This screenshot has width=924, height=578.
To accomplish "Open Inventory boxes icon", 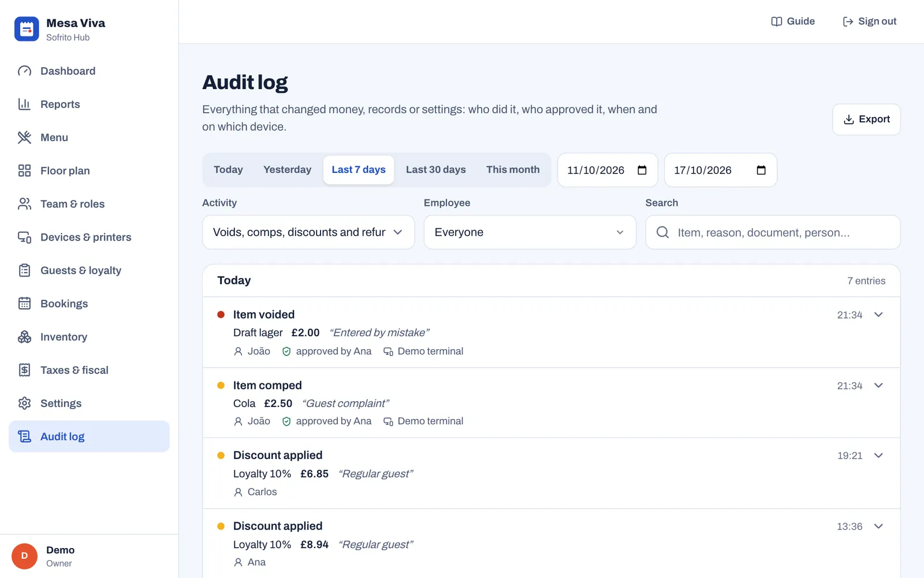I will point(24,337).
